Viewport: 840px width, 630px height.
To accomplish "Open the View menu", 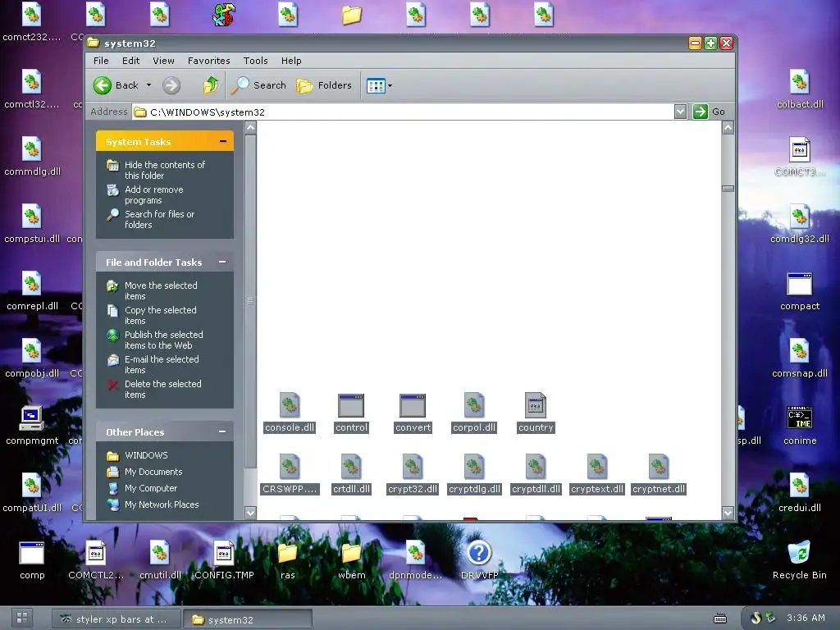I will point(163,61).
